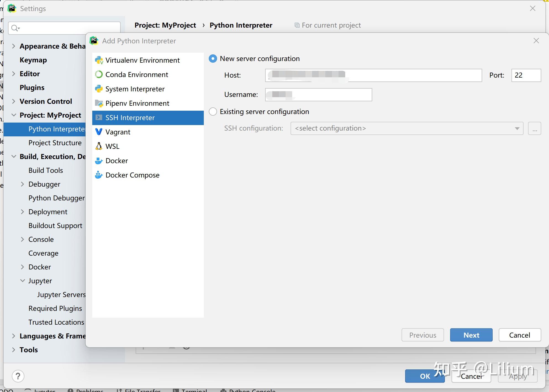
Task: Click the Pipenv Environment folder icon
Action: [x=99, y=103]
